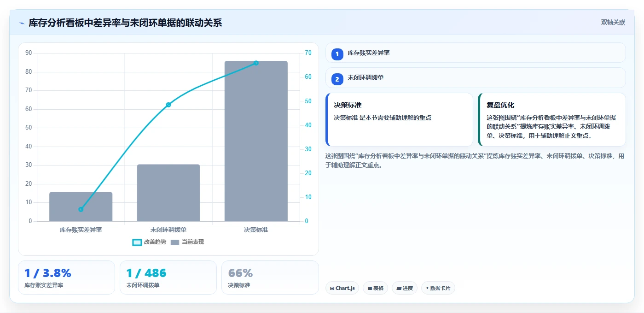
Task: Click the icon in 表格 tag
Action: point(370,288)
